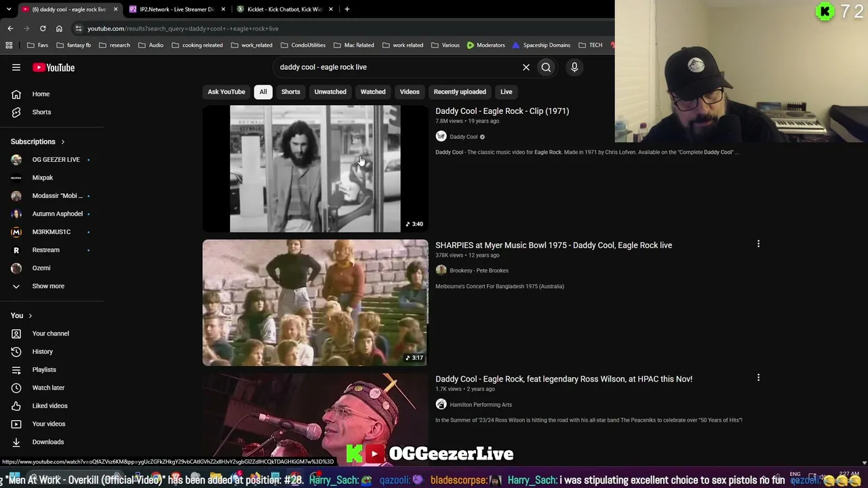Filter results by Watched chip
Screen dimensions: 868x488
pos(373,91)
